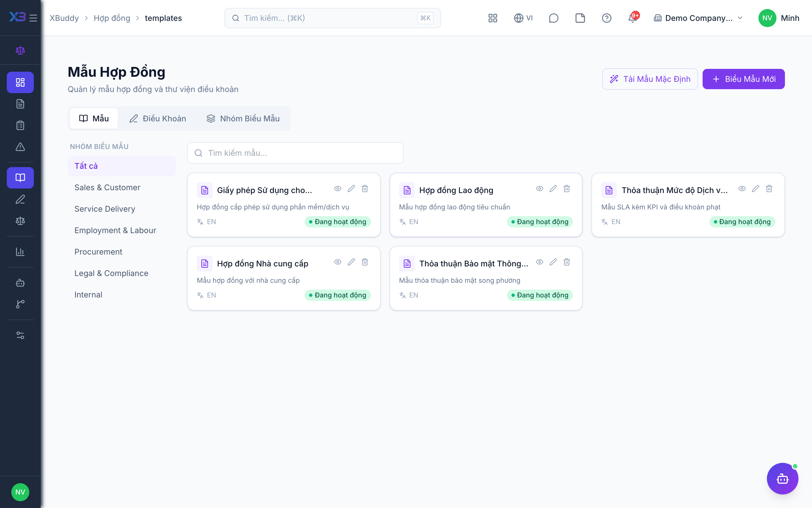
Task: Open the dashboard grid icon in sidebar
Action: tap(20, 82)
